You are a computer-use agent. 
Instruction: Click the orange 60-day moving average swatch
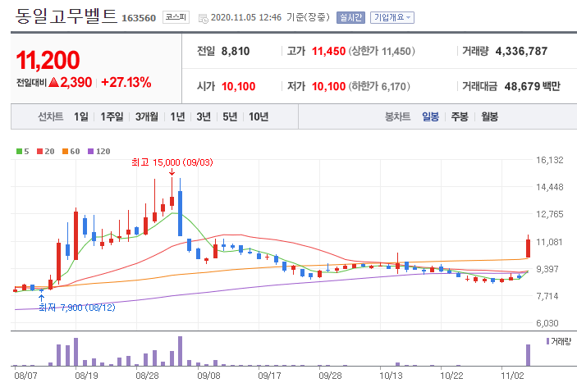tap(65, 151)
